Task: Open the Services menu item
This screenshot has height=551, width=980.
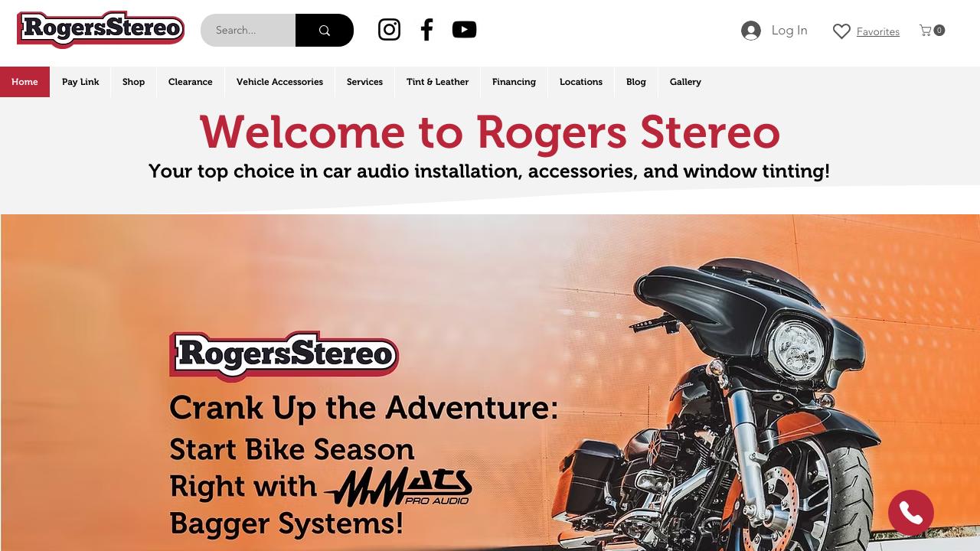Action: point(364,82)
